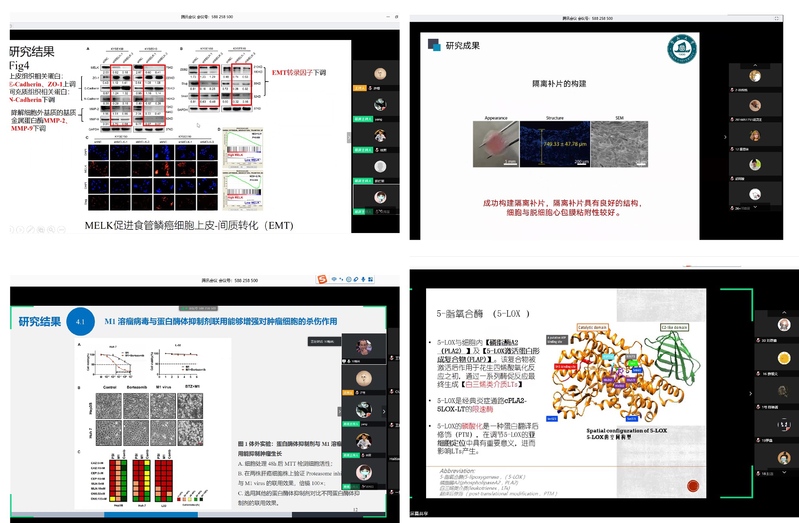799x523 pixels.
Task: Select the top participant avatar in the 5-LOX window
Action: (x=784, y=325)
